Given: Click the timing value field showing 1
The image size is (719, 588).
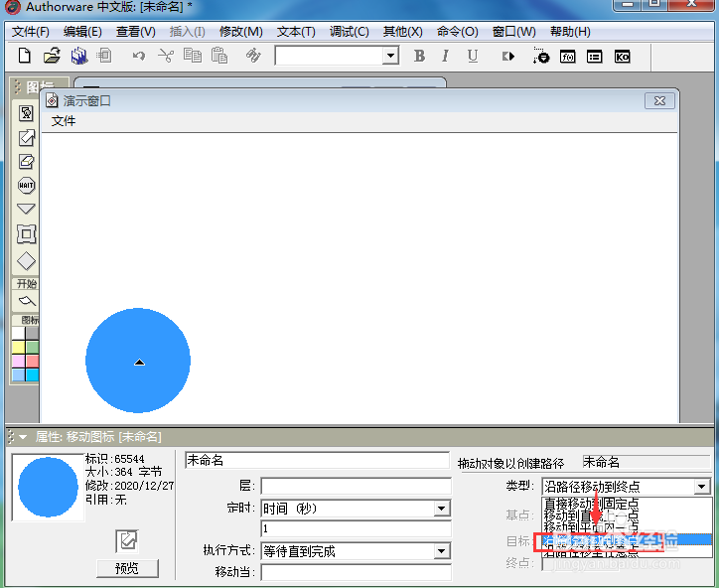Looking at the screenshot, I should (356, 528).
